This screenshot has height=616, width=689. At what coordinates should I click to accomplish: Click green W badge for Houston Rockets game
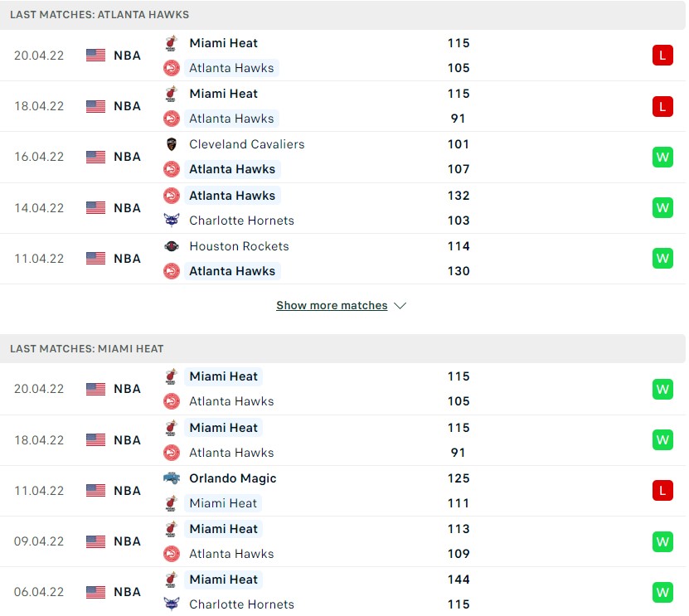pyautogui.click(x=662, y=259)
